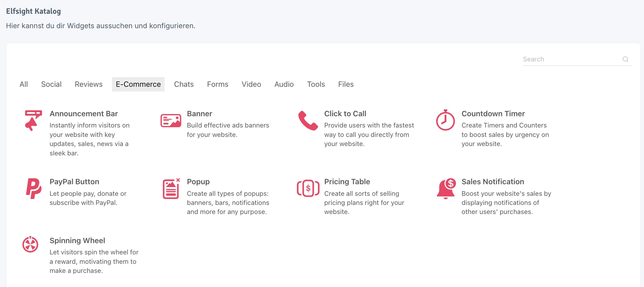Click the 'Elfsight Katalog' heading
Viewport: 644px width, 287px height.
tap(34, 11)
